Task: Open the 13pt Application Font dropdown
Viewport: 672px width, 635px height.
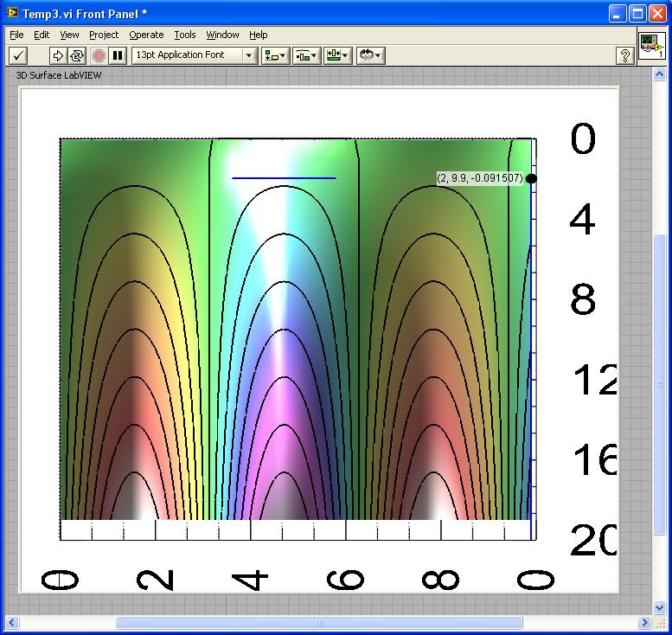Action: [195, 55]
